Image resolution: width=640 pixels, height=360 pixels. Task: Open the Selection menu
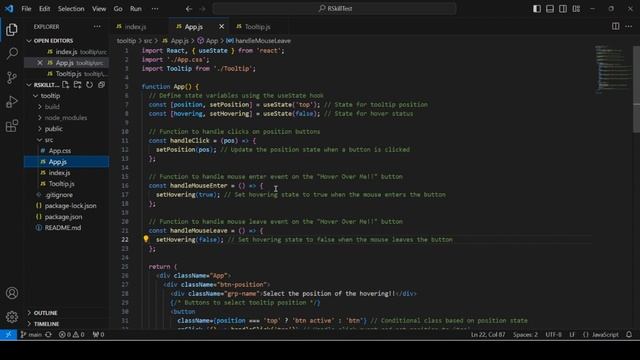coord(71,9)
